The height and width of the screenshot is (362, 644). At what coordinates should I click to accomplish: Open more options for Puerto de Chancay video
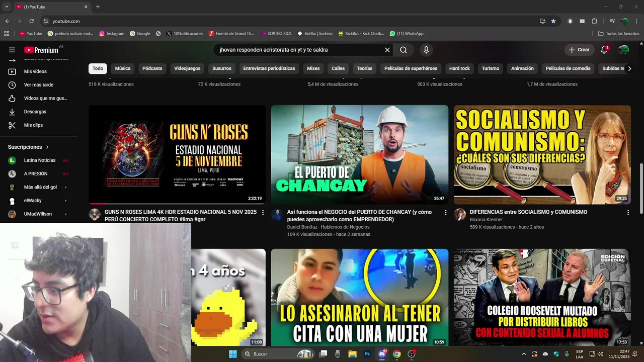click(445, 213)
